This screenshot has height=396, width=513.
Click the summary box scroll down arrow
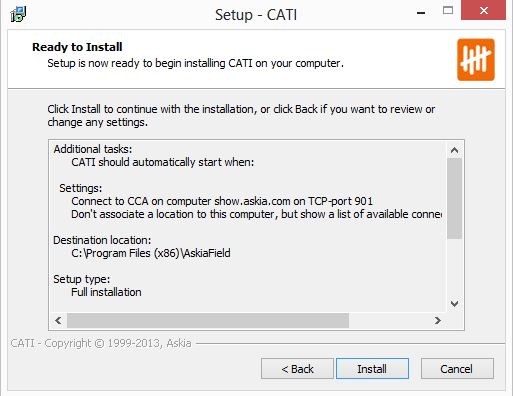point(454,303)
